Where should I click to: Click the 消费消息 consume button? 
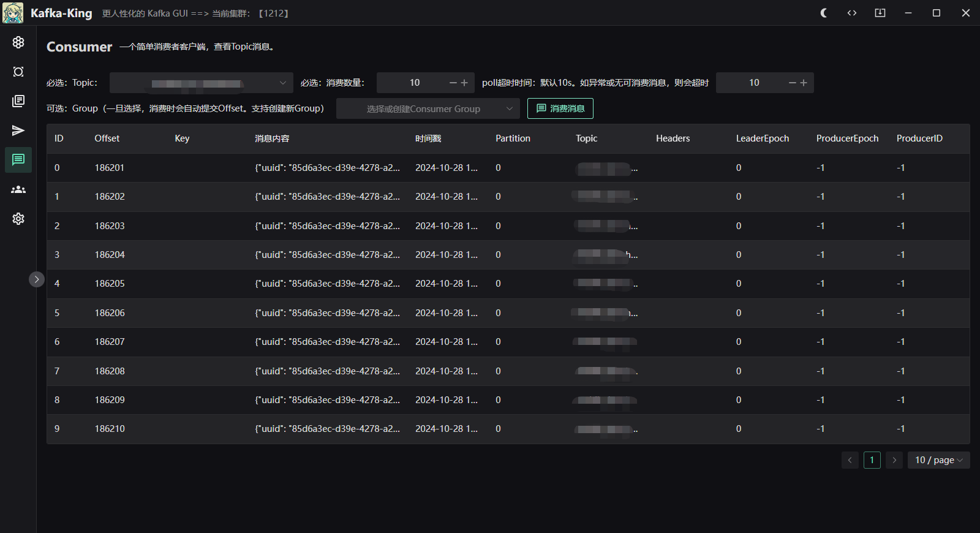click(x=560, y=108)
